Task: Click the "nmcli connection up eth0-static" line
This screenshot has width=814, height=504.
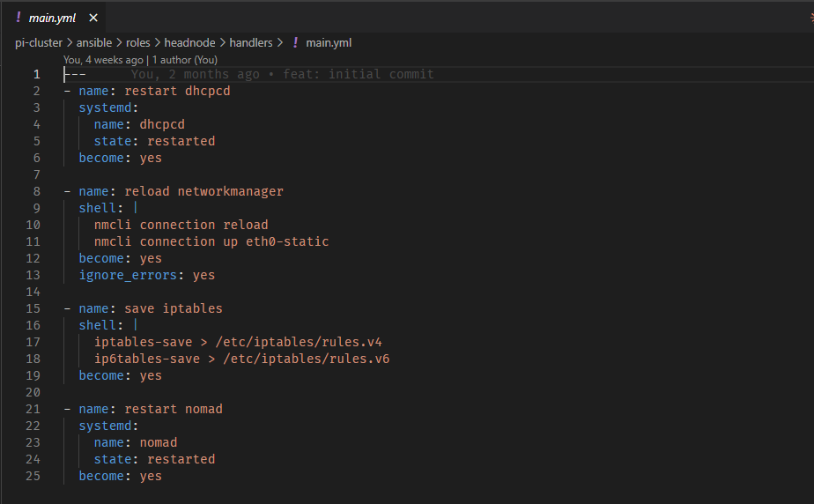Action: [x=211, y=241]
